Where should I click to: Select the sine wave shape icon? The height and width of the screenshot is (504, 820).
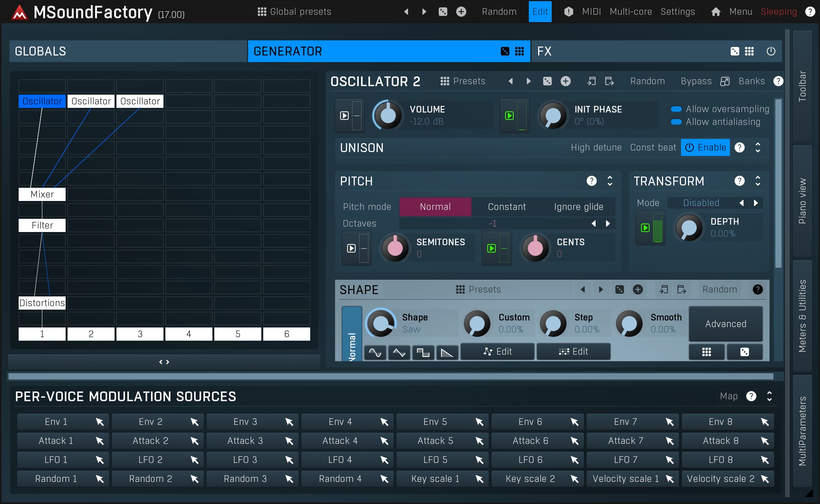coord(375,352)
